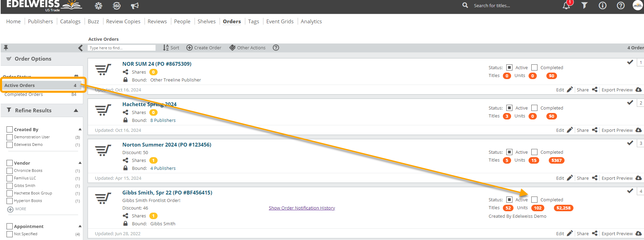Pin the sidebar with pushpin icon
Viewport: 644px width, 240px height.
(6, 48)
